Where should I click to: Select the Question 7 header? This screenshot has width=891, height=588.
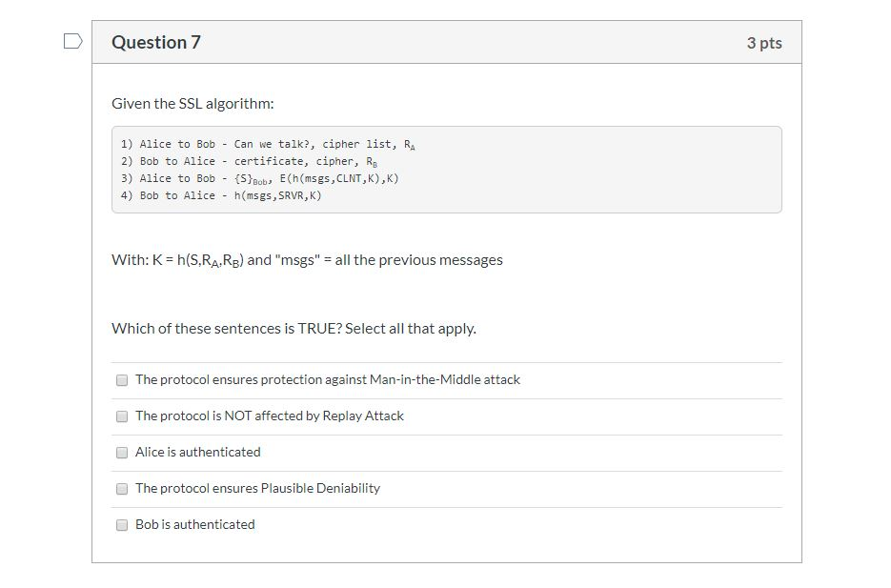point(156,41)
